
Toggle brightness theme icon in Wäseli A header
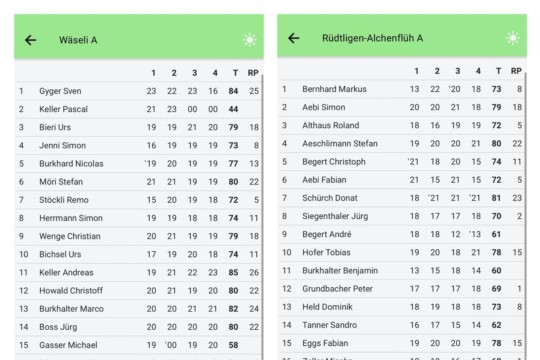(x=249, y=40)
